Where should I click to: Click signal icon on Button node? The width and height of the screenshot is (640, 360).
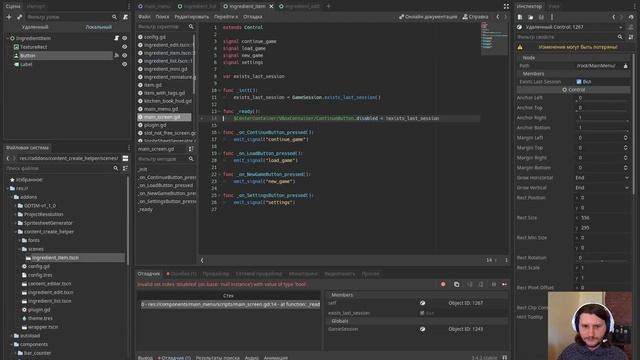[x=116, y=56]
